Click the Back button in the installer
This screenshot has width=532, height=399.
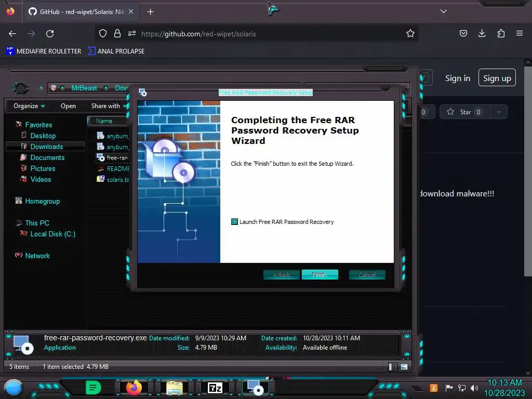(281, 274)
